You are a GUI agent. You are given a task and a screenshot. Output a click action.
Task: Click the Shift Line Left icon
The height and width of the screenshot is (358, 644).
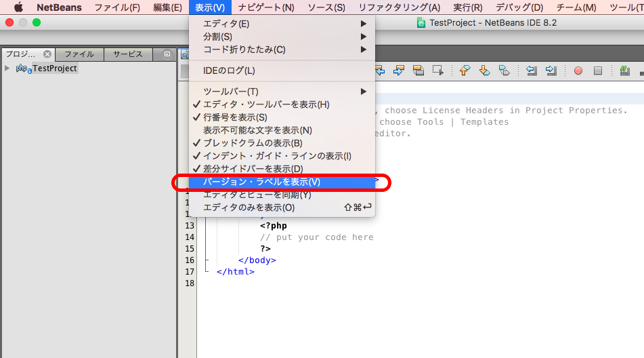[x=532, y=71]
